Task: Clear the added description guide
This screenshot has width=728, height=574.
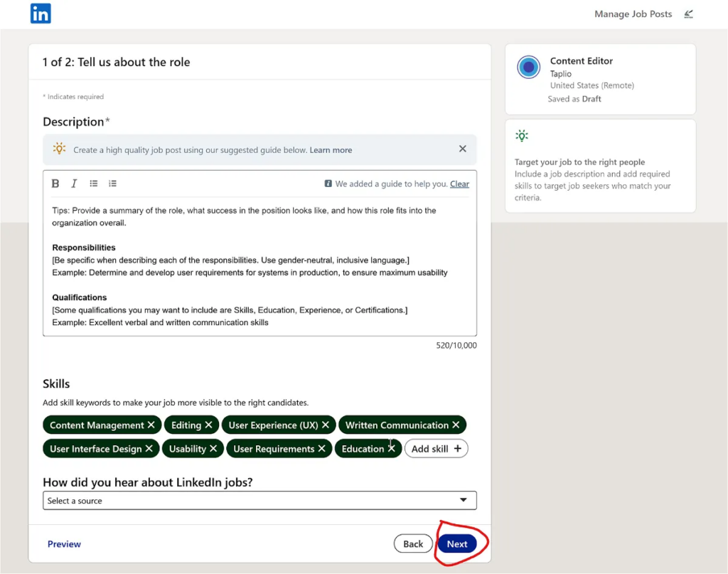Action: [459, 184]
